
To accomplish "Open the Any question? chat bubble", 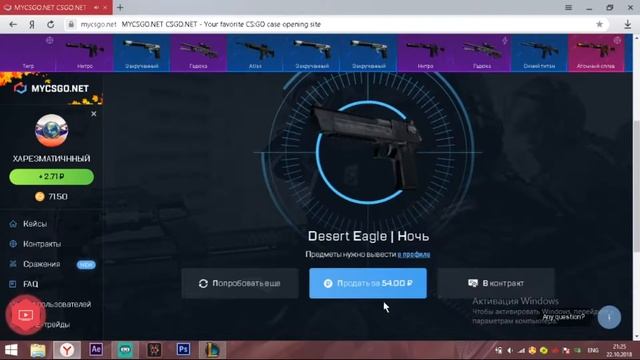I will point(563,317).
